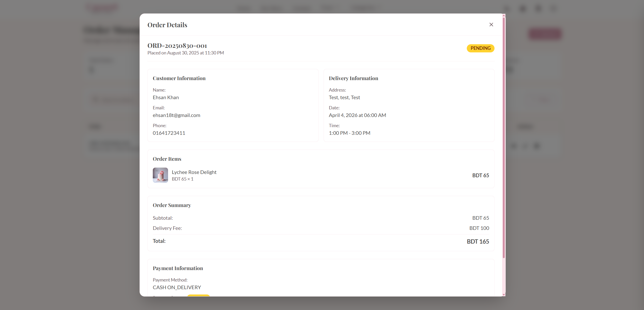Click the Delivery Fee amount BDT 100
This screenshot has width=644, height=310.
pyautogui.click(x=479, y=228)
